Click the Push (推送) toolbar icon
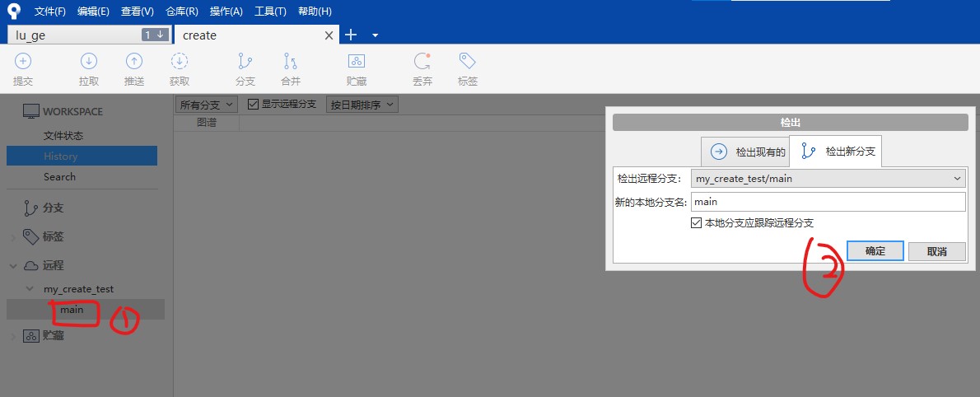This screenshot has height=397, width=980. point(134,62)
